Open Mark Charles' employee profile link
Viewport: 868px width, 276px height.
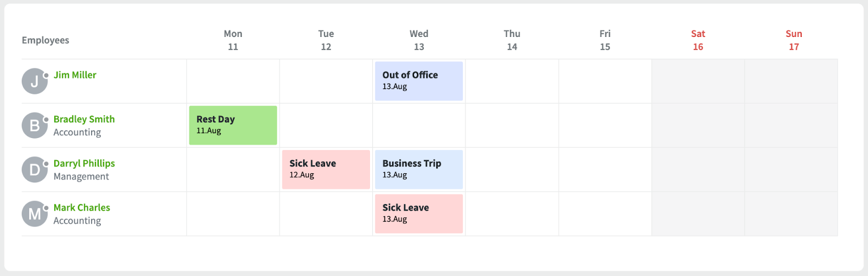coord(81,208)
